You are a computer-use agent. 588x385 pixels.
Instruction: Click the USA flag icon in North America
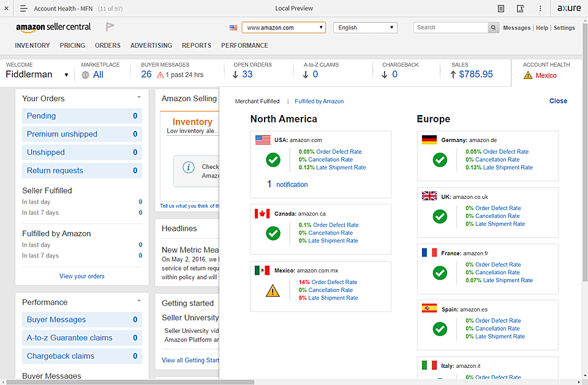(x=263, y=140)
